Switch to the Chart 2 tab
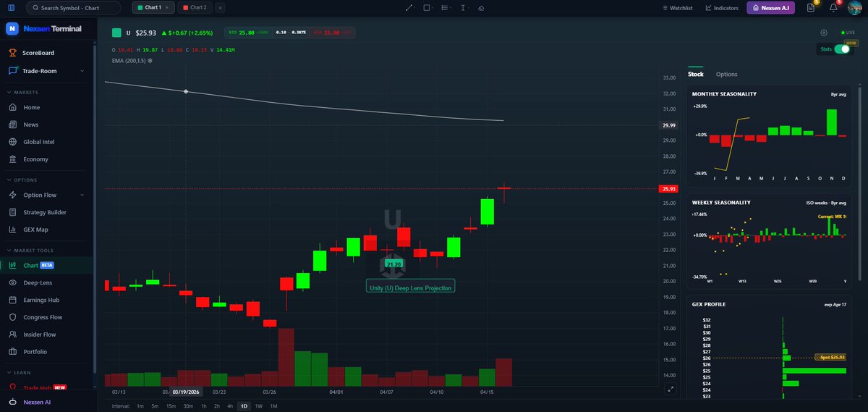Screen dimensions: 868x412 tap(195, 7)
